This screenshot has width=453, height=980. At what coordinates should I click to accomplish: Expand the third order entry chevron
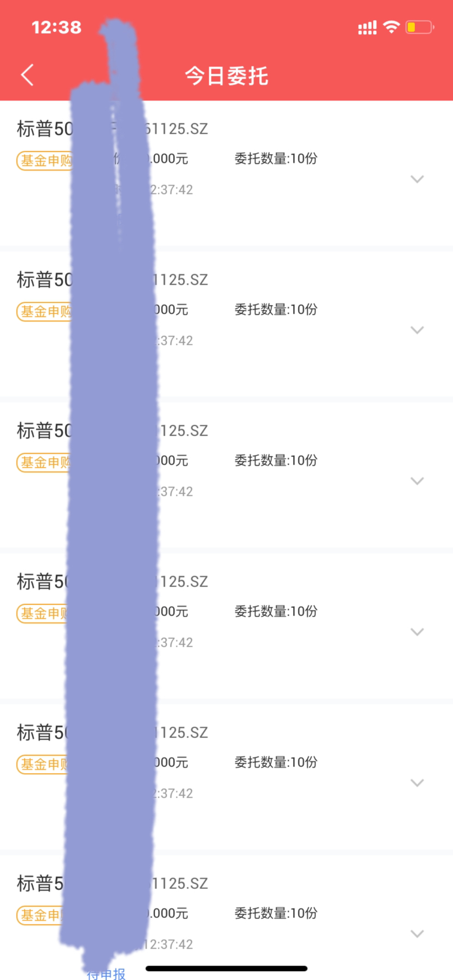(x=417, y=481)
